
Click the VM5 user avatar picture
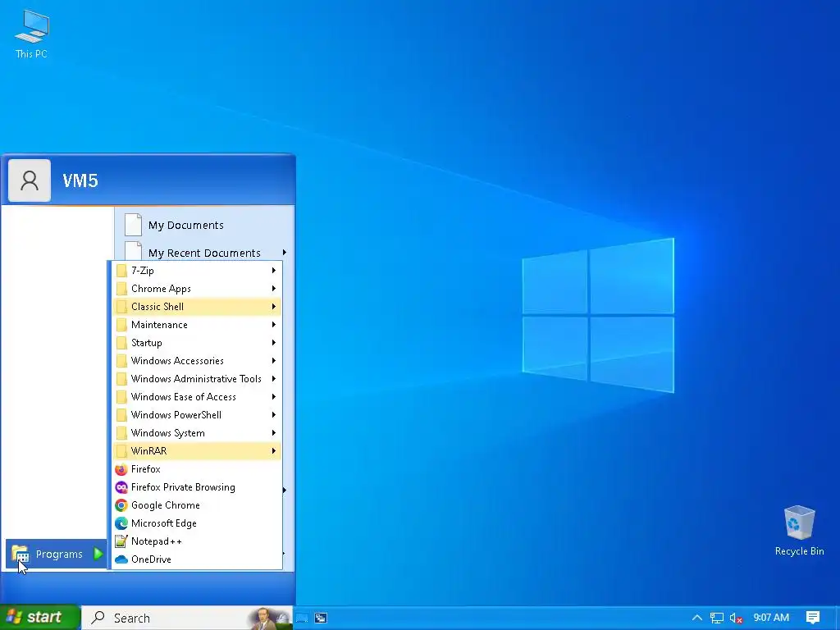(x=30, y=180)
